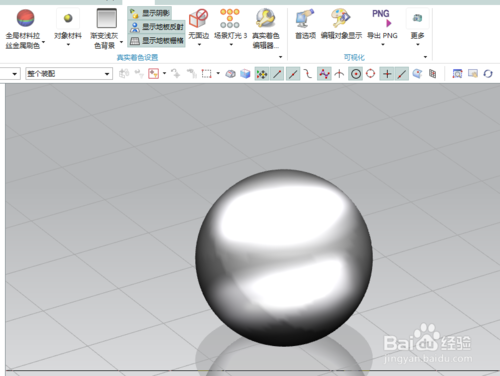Expand the 更多 more options dropdown
Image resolution: width=500 pixels, height=376 pixels.
coord(417,44)
